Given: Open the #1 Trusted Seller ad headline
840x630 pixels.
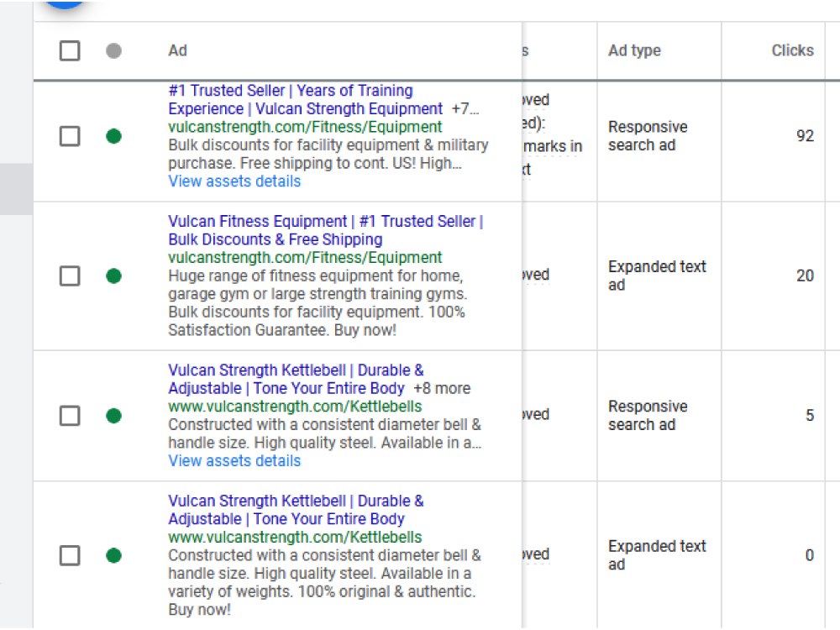Looking at the screenshot, I should 306,100.
